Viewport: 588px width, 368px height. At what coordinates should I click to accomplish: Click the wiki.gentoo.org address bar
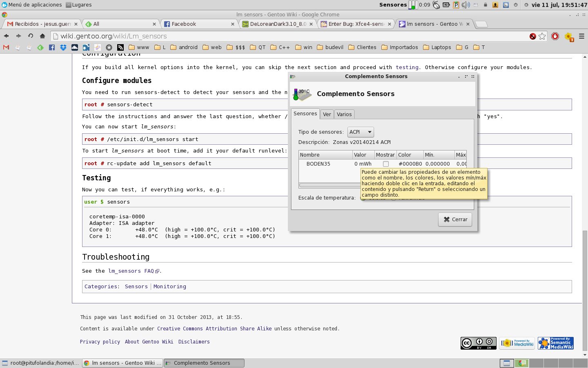(286, 36)
